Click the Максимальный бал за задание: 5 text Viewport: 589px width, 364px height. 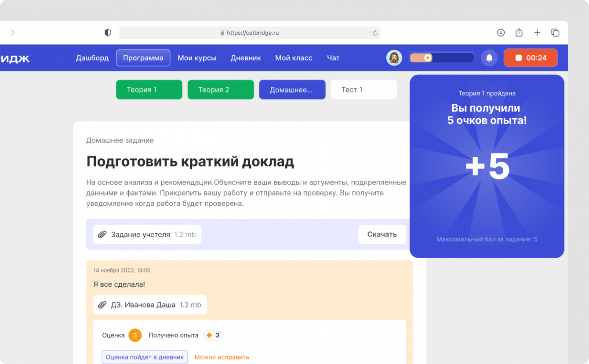(487, 240)
